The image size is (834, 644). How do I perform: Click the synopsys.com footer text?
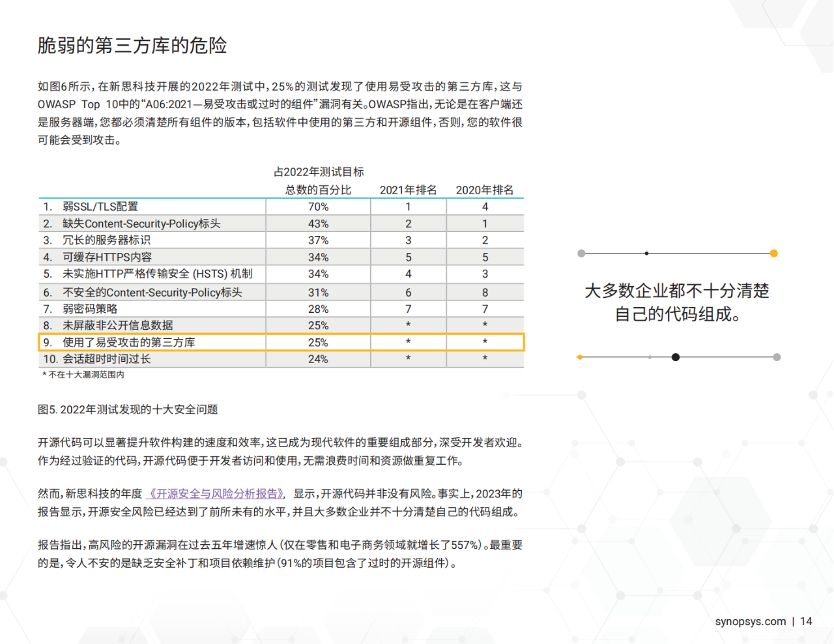pos(750,621)
